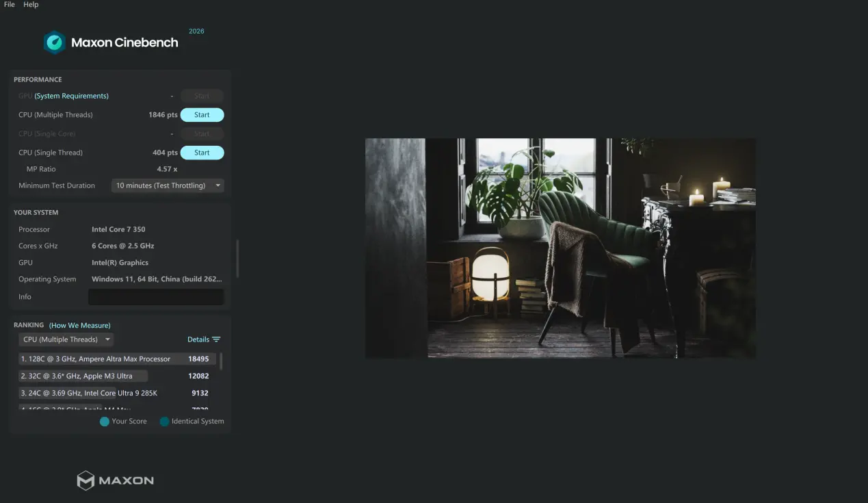
Task: Click the ranking list scrollbar
Action: tap(221, 361)
